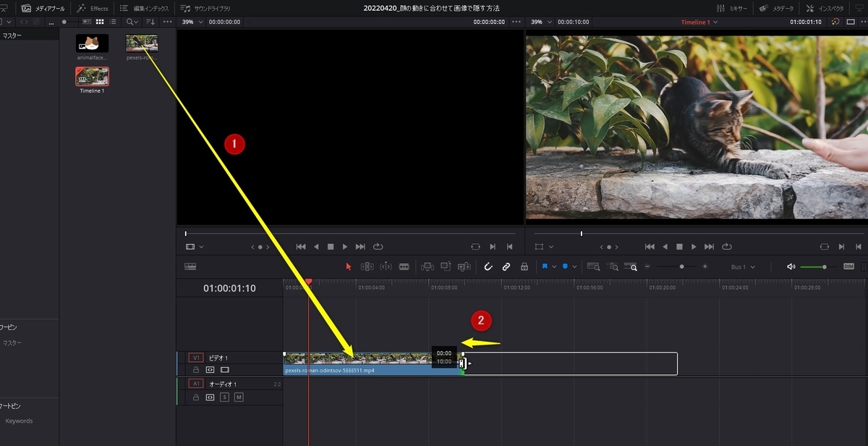Toggle linked selection chain icon
This screenshot has height=446, width=868.
506,266
